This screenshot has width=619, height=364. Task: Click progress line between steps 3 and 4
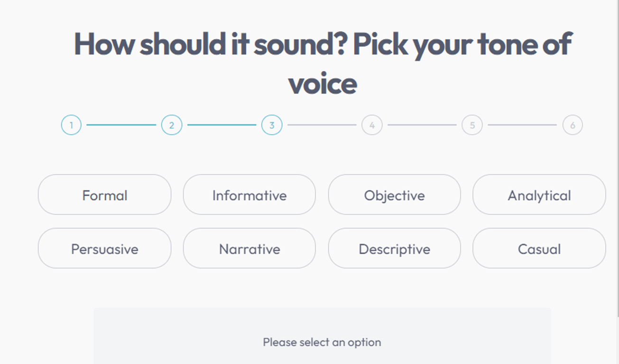tap(322, 125)
